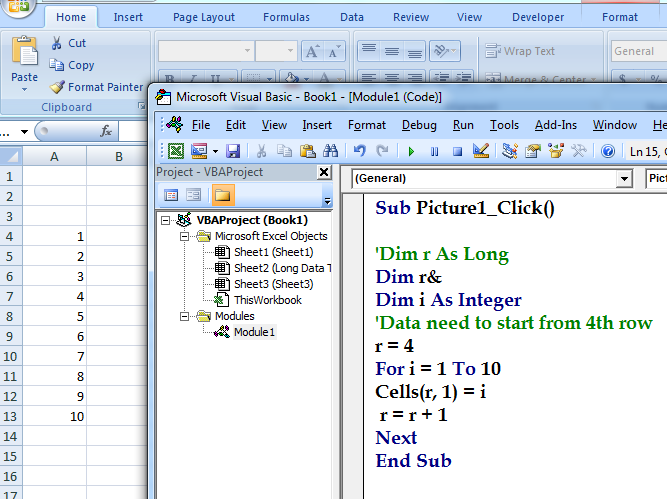
Task: Select Sheet2 (Long Data) in project tree
Action: (x=282, y=268)
